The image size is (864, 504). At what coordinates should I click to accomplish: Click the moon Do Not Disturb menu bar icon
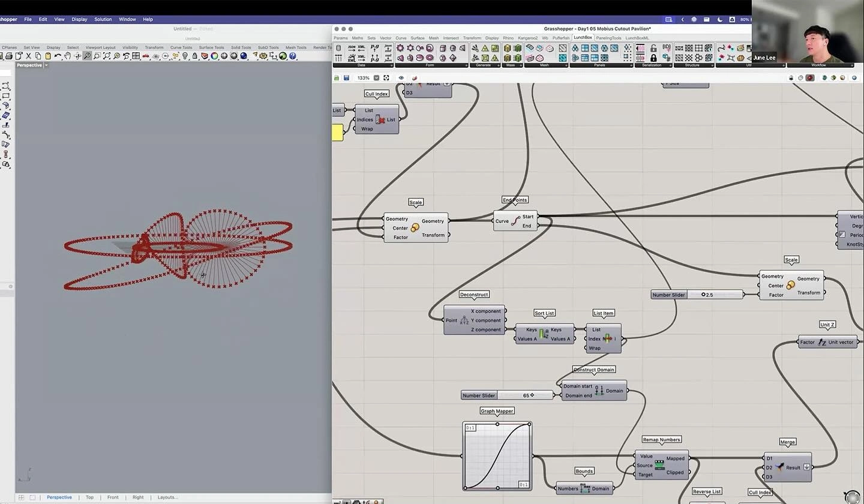coord(720,19)
